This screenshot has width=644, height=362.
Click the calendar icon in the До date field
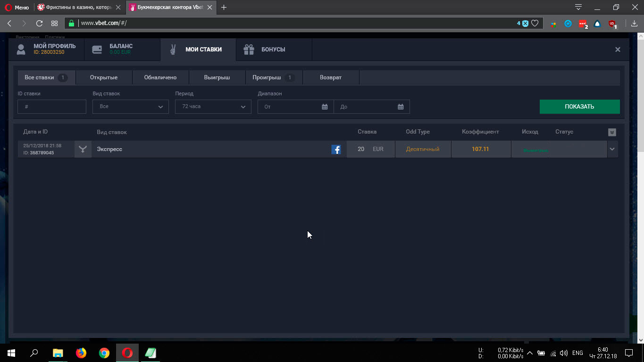pyautogui.click(x=401, y=107)
